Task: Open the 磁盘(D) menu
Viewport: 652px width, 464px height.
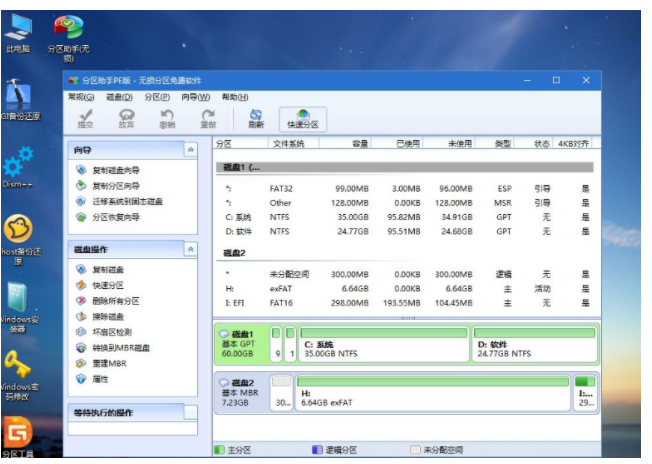Action: pos(119,97)
